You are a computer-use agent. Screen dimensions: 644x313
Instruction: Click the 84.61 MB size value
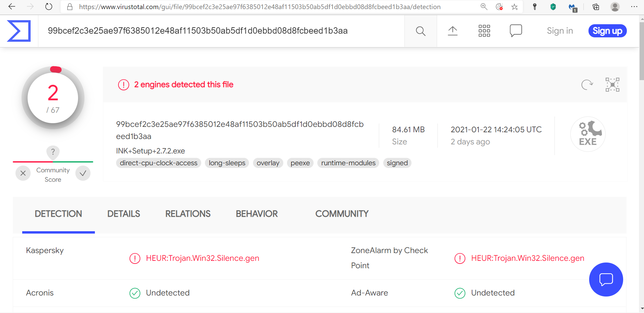point(408,130)
